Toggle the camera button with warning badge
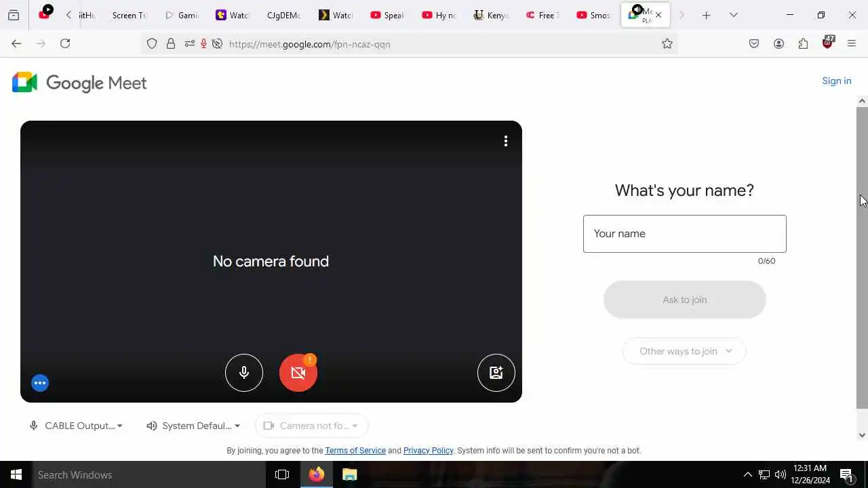The image size is (868, 488). 298,373
